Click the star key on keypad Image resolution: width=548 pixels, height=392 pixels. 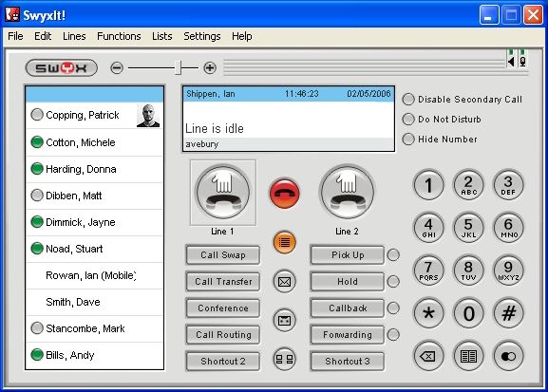[x=428, y=313]
